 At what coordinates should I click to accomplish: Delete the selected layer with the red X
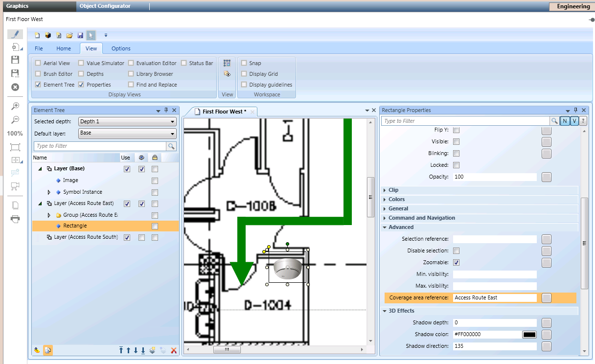[174, 350]
